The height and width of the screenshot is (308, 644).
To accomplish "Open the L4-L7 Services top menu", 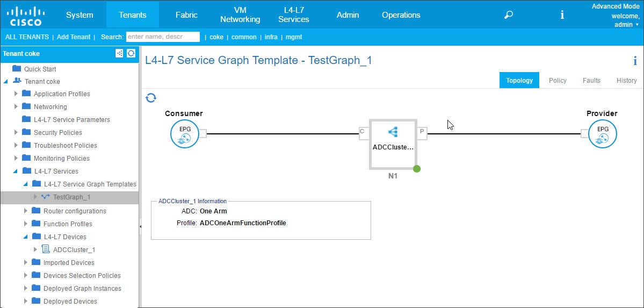I will [x=294, y=15].
